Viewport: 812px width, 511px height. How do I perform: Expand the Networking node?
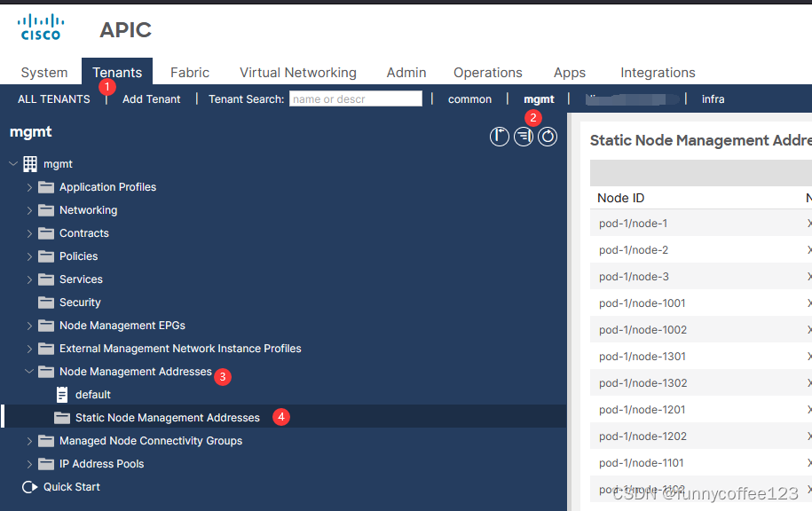[29, 210]
